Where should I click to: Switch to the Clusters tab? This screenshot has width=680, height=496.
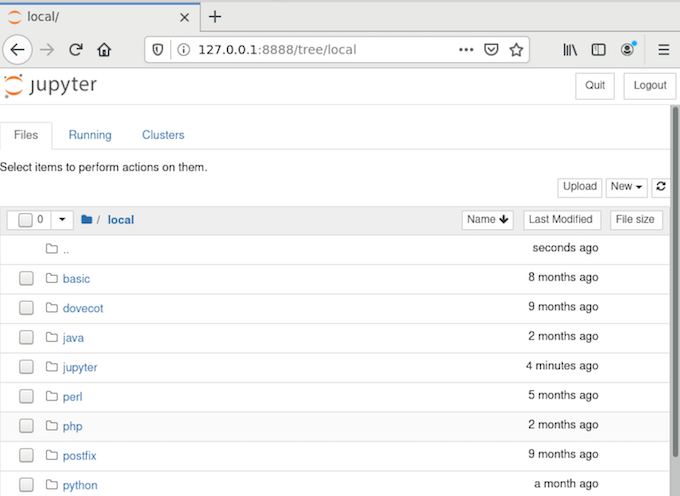(x=163, y=135)
